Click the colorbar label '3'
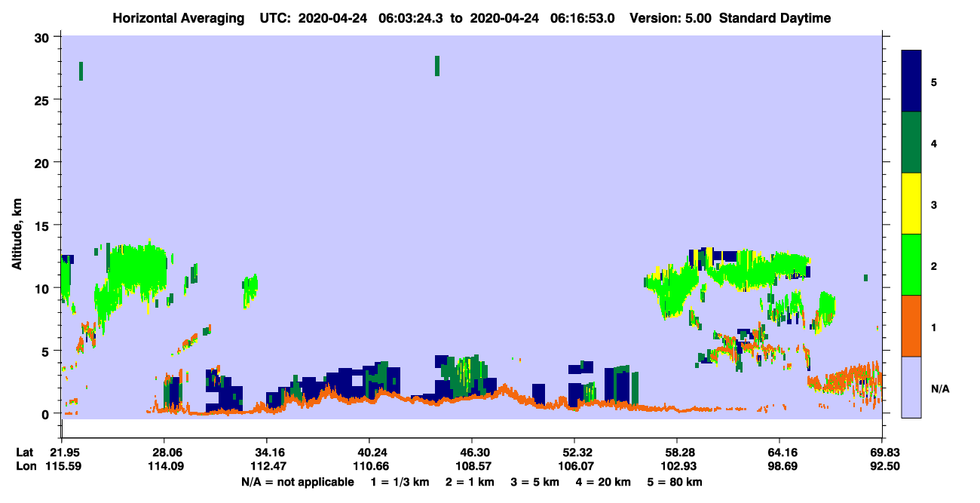The image size is (980, 503). 934,204
